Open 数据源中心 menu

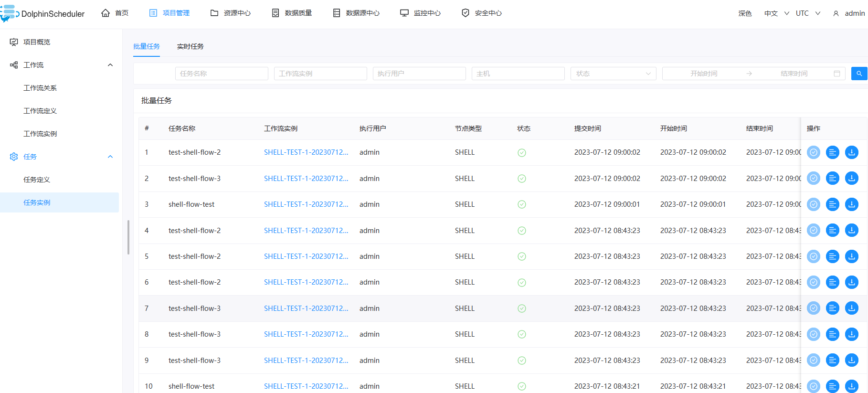[356, 13]
